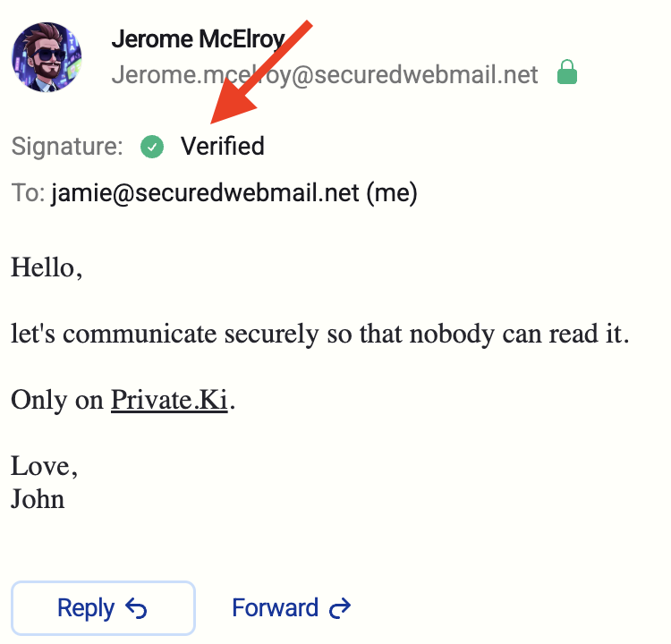Click the Reply button
The image size is (671, 644).
[x=102, y=608]
